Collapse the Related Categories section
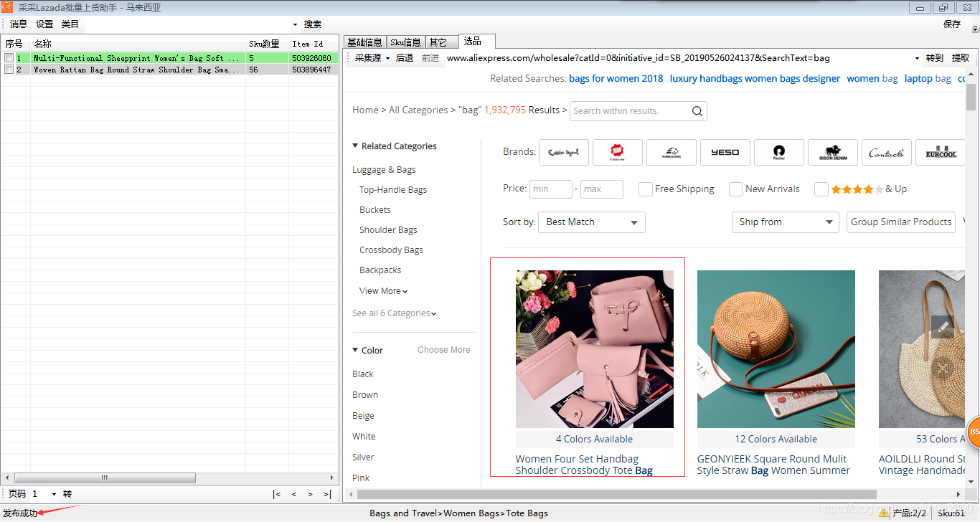 click(355, 146)
